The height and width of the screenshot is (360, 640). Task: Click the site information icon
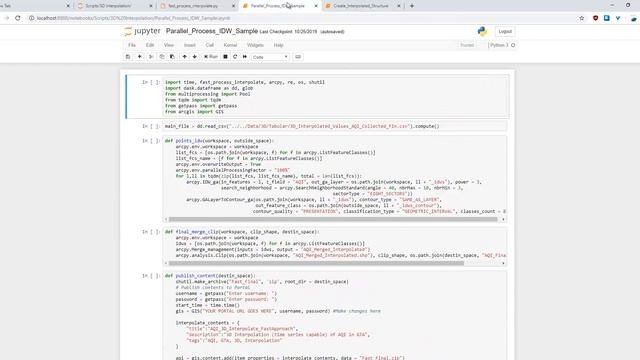pos(31,18)
